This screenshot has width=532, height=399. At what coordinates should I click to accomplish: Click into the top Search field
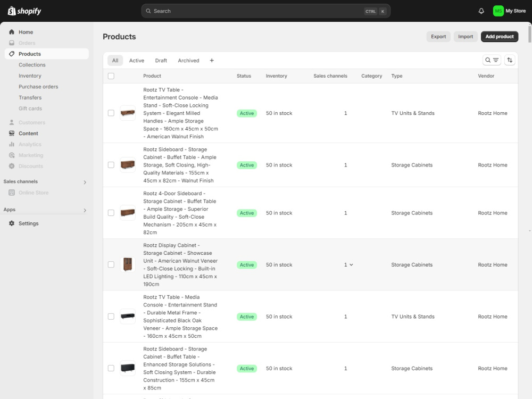(265, 11)
